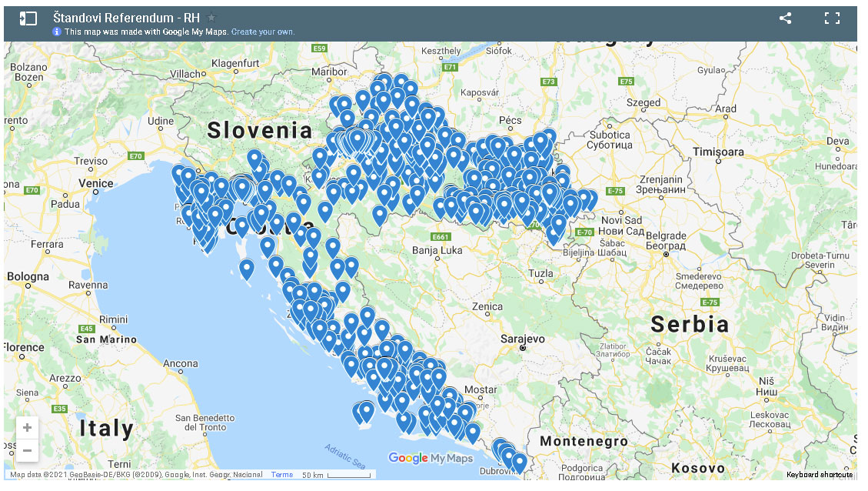Star the Štandovi Referendum map

pos(212,18)
